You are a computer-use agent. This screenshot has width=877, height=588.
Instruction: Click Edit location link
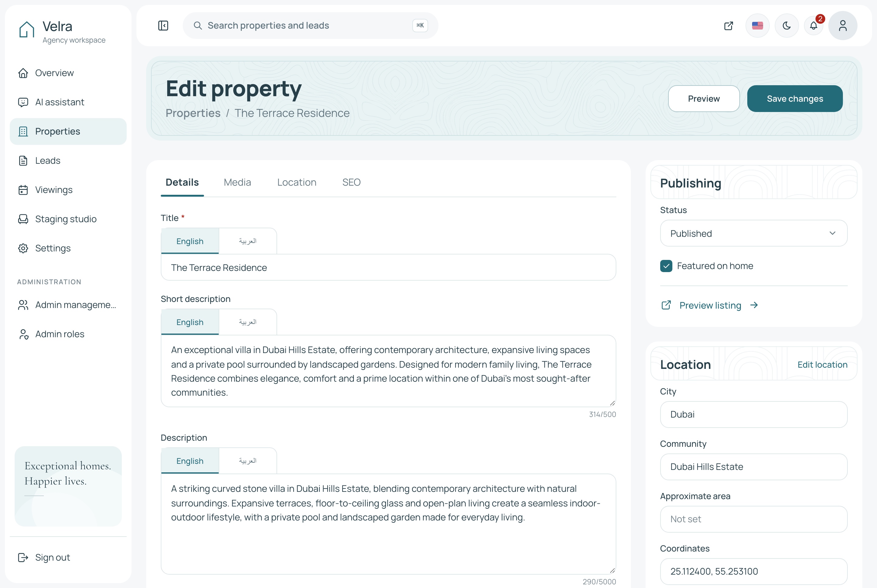pos(822,365)
